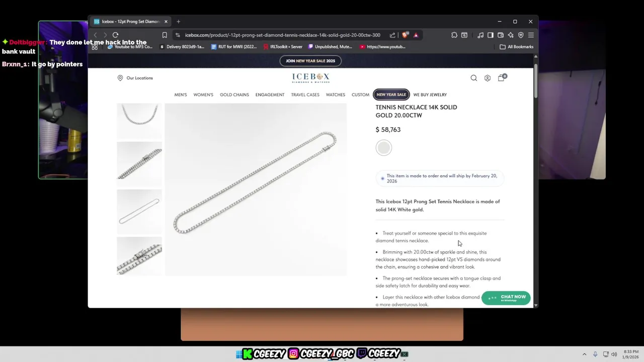
Task: Share this page icon in address bar
Action: pyautogui.click(x=392, y=35)
